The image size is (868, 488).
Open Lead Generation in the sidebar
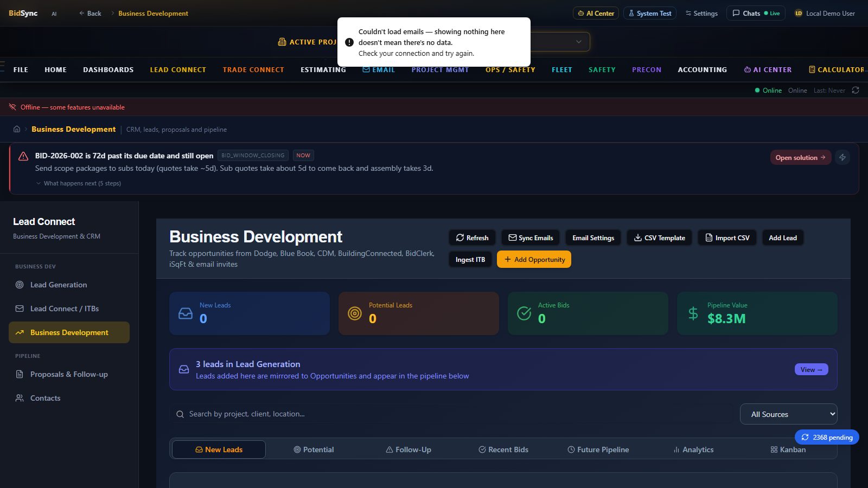[x=69, y=285]
